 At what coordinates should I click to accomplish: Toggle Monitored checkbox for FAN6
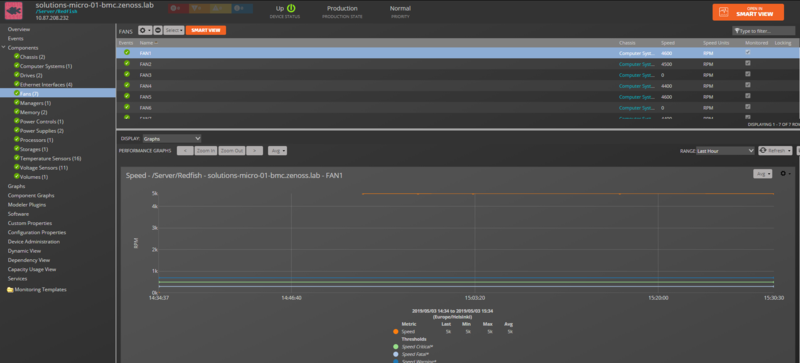[x=748, y=107]
